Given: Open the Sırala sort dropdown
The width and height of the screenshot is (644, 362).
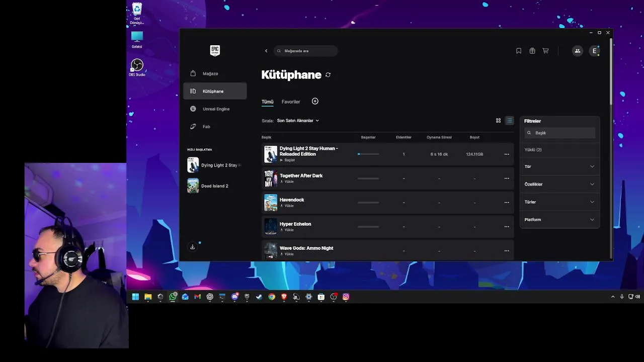Looking at the screenshot, I should point(298,121).
